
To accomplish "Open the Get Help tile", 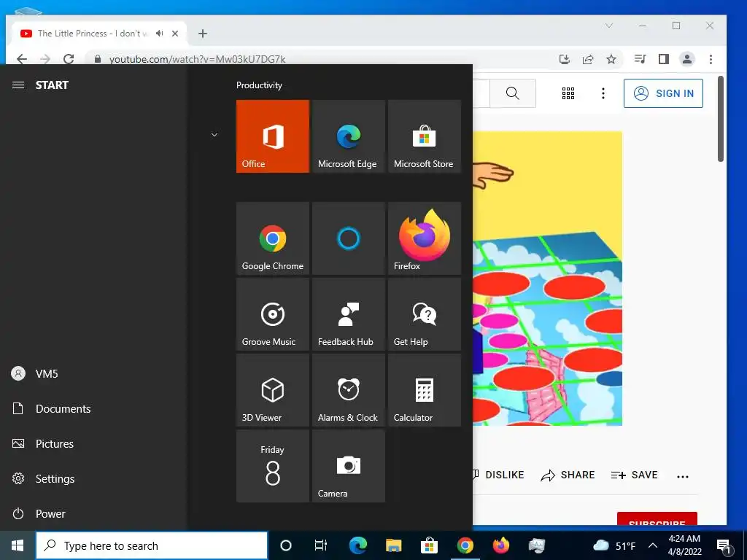I will [425, 314].
